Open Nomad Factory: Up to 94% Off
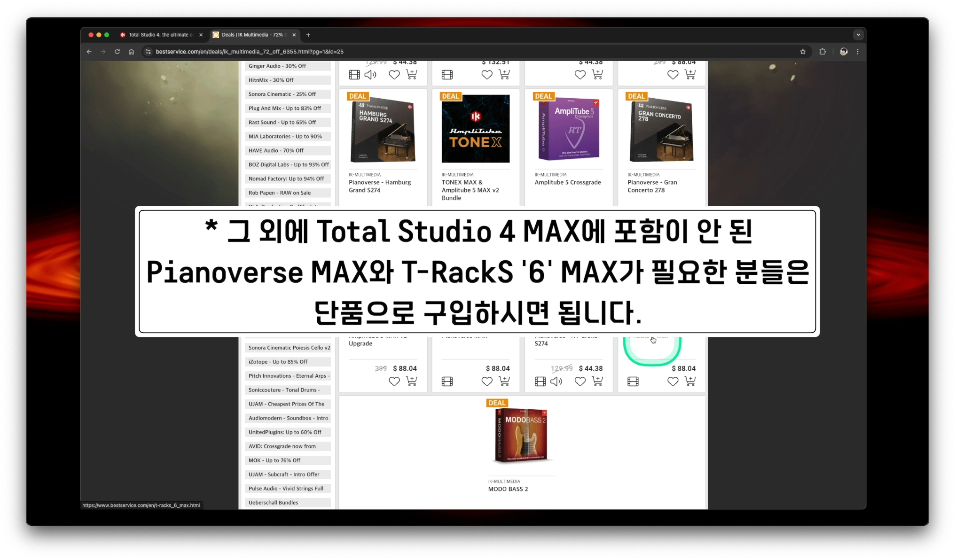 (x=288, y=179)
